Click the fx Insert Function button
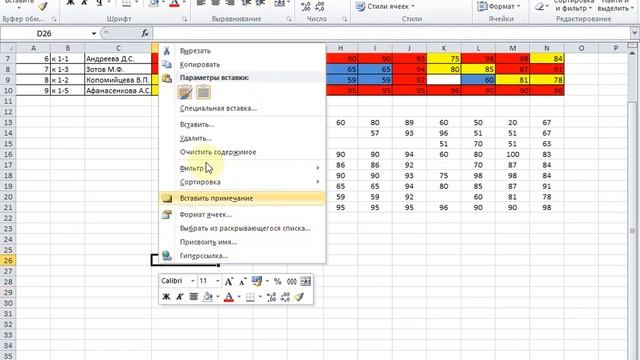This screenshot has height=360, width=640. click(144, 33)
